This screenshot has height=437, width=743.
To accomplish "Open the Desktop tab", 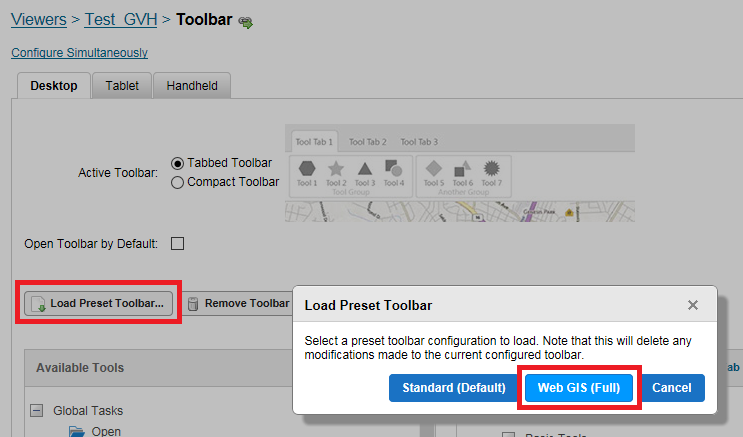I will point(54,86).
